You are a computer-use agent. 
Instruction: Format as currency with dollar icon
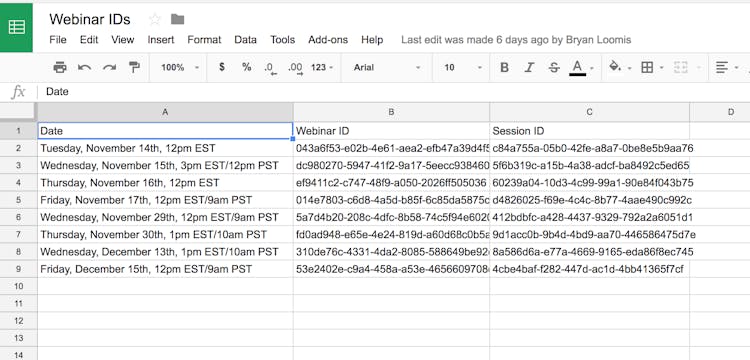tap(221, 67)
